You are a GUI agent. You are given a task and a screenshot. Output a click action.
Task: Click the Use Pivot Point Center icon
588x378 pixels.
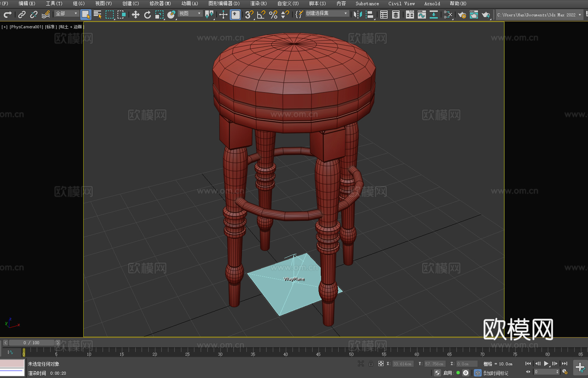tap(209, 14)
